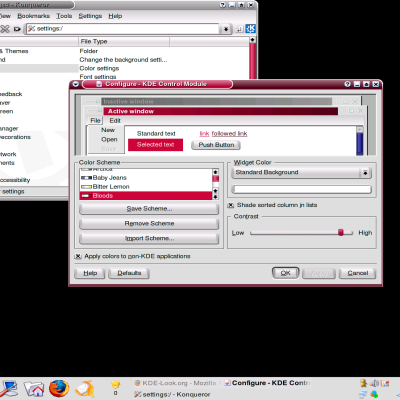
Task: Select 'Color settings' row in Konqueror
Action: pyautogui.click(x=99, y=68)
